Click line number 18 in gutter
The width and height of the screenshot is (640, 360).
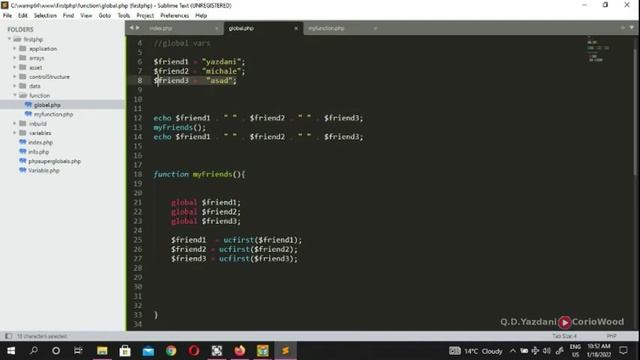click(138, 174)
